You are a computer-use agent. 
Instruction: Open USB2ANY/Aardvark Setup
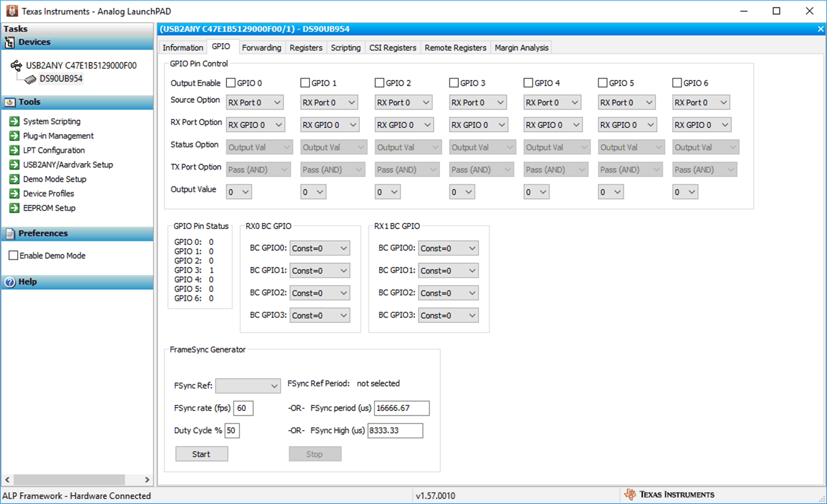(x=68, y=165)
